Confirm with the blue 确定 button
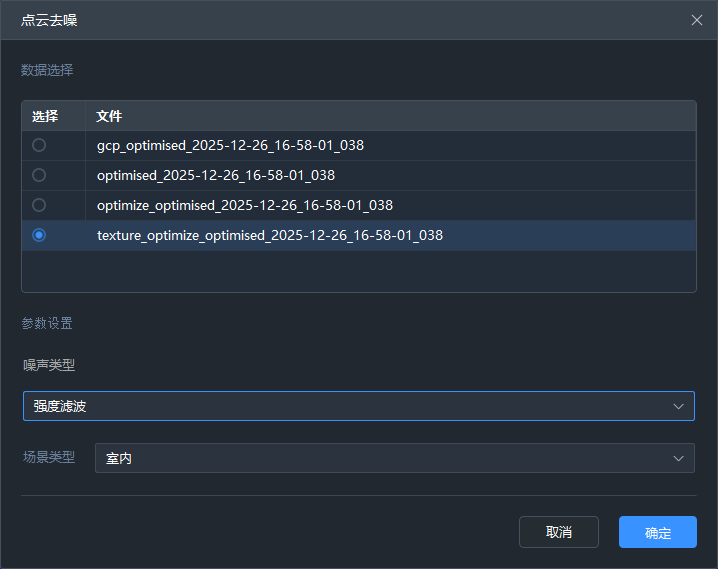718x569 pixels. pyautogui.click(x=657, y=532)
